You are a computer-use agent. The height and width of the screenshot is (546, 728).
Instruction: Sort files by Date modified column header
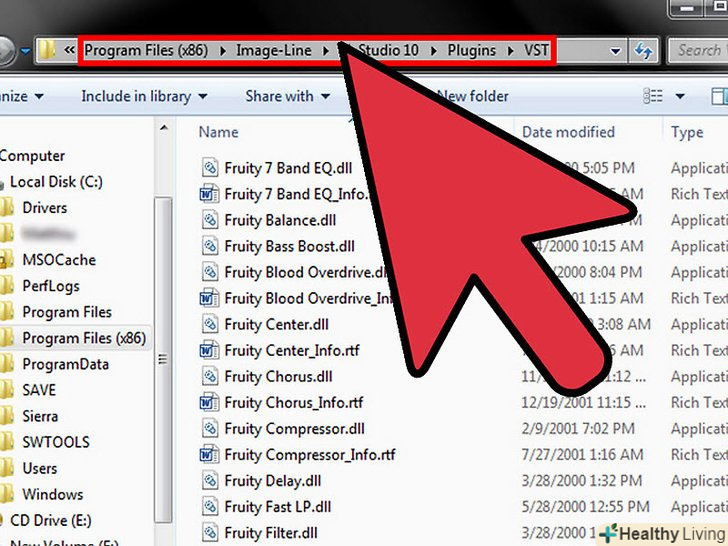pos(568,132)
